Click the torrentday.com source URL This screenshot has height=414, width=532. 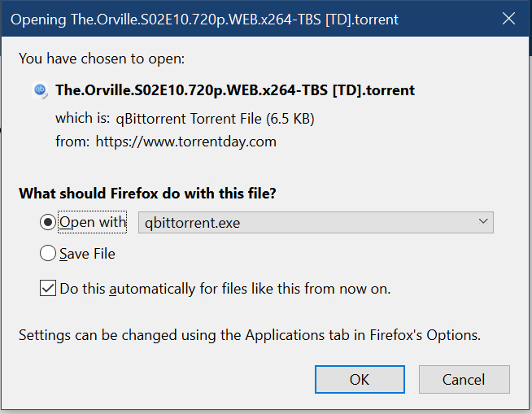tap(186, 142)
